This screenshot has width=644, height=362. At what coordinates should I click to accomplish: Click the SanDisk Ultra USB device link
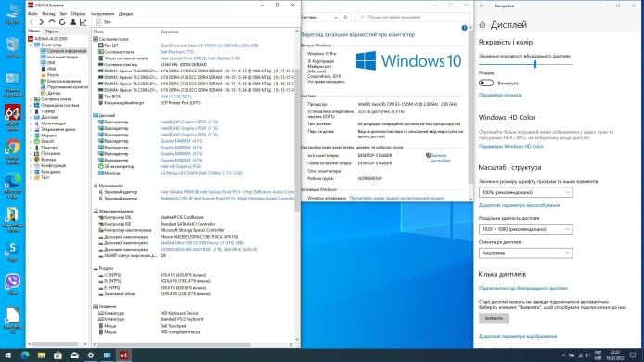pyautogui.click(x=203, y=243)
